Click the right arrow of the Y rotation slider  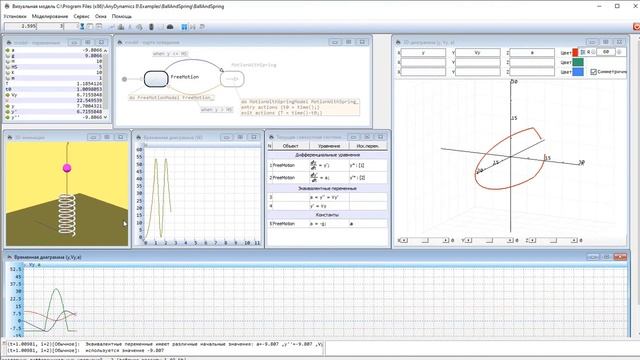pos(510,240)
